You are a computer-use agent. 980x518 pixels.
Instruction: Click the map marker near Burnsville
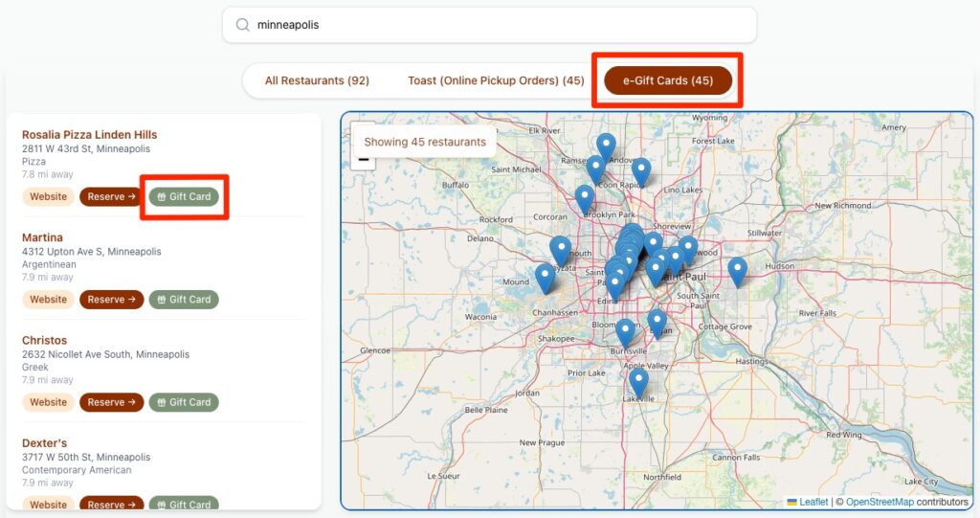[625, 332]
